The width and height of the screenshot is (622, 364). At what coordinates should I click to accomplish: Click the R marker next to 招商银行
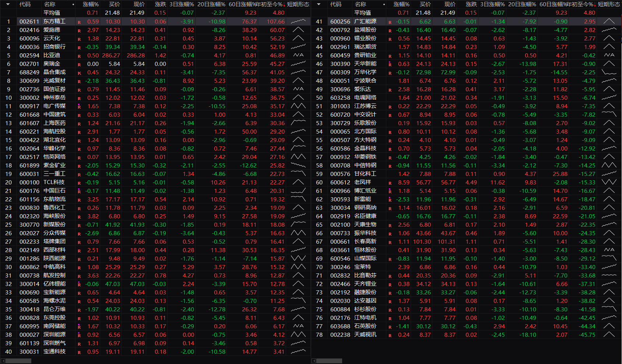(x=79, y=48)
